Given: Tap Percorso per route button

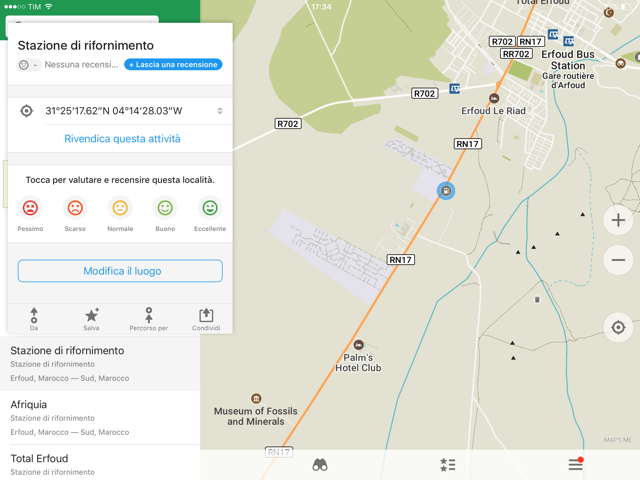Looking at the screenshot, I should click(x=148, y=318).
